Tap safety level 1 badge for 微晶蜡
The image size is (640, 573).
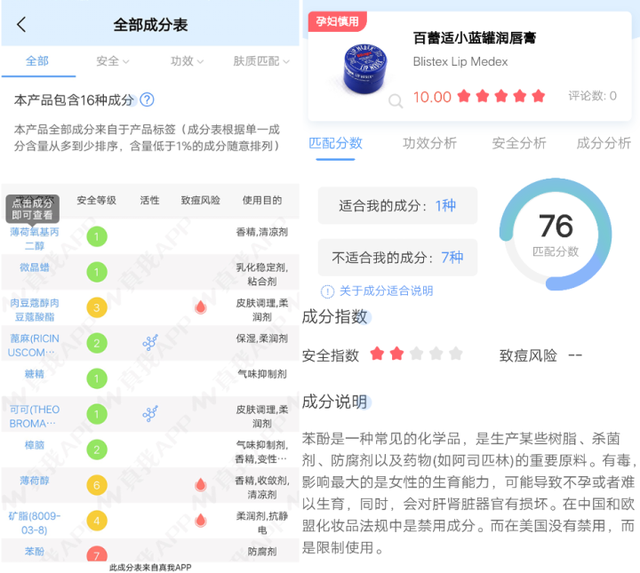tap(97, 272)
